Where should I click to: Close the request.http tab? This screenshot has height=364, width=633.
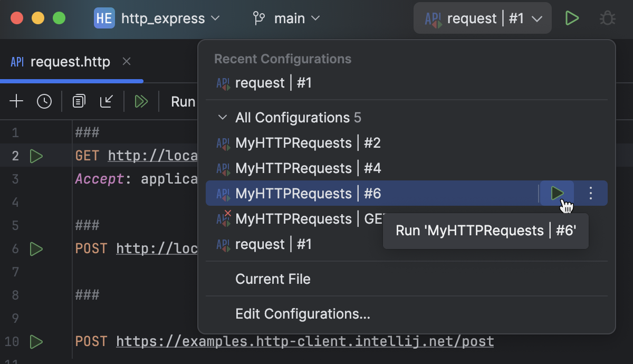pyautogui.click(x=126, y=62)
